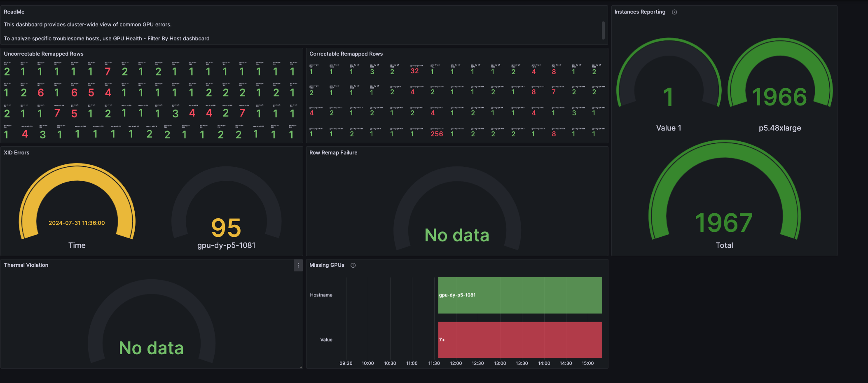Click the 95 value in XID Errors
This screenshot has width=868, height=383.
226,228
